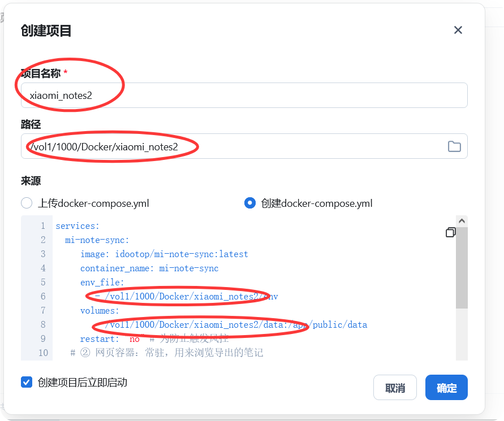Copy the docker-compose code using the copy icon
Screen dimensions: 504x421
(450, 232)
